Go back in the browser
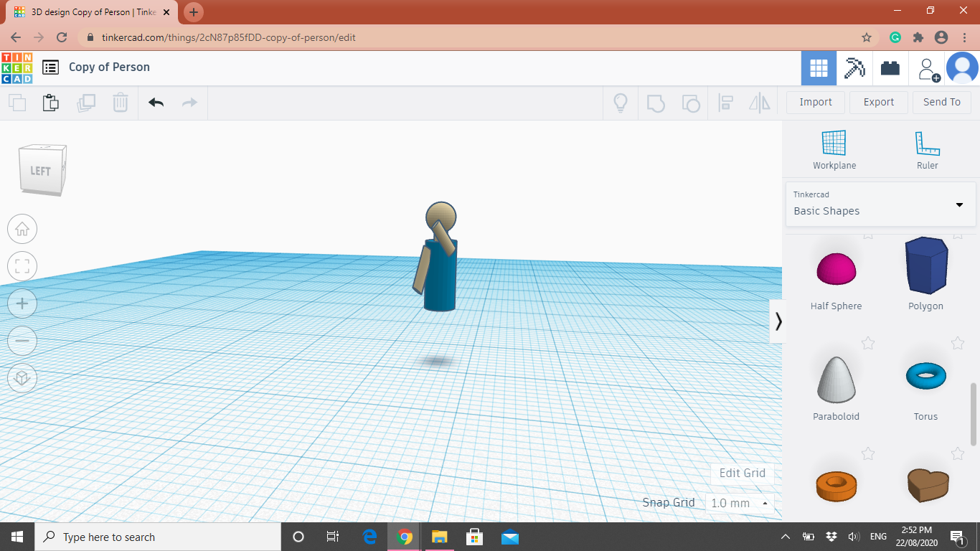Viewport: 980px width, 551px height. [16, 37]
